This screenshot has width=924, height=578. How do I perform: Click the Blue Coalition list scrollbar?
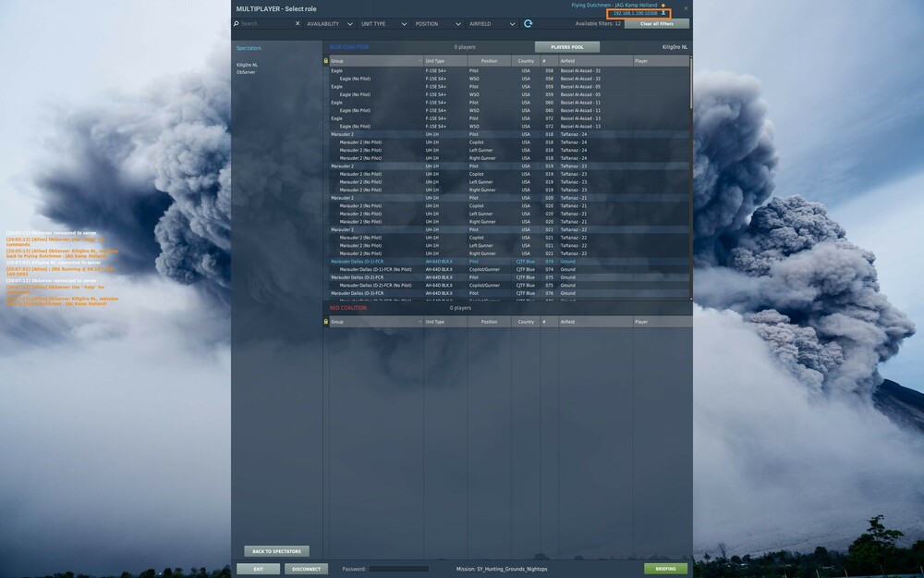[x=690, y=82]
